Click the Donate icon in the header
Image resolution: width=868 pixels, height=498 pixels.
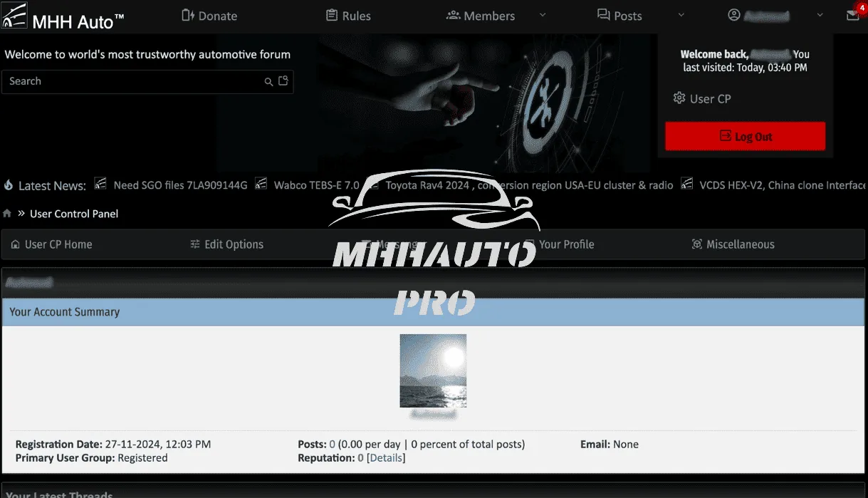point(188,16)
